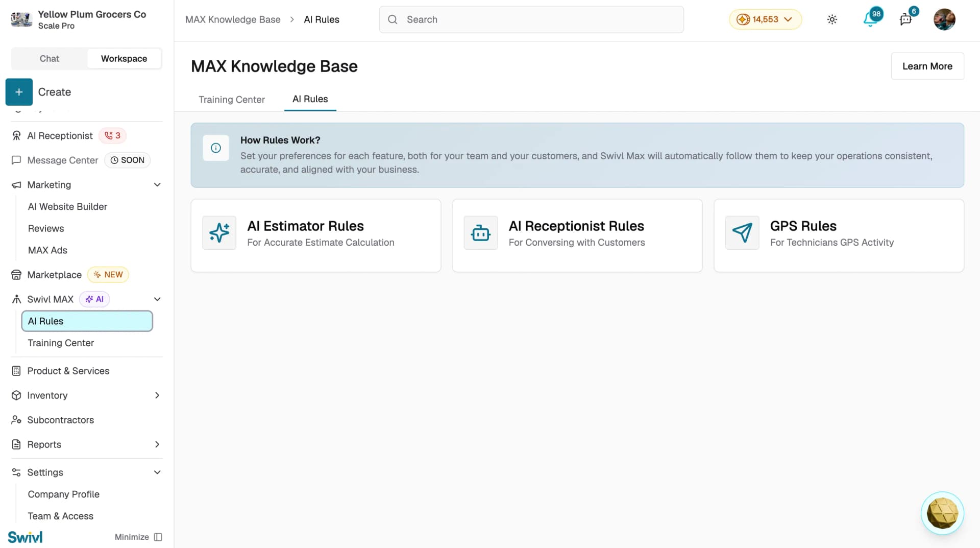Image resolution: width=980 pixels, height=548 pixels.
Task: Select AI Rules in the sidebar
Action: [87, 321]
